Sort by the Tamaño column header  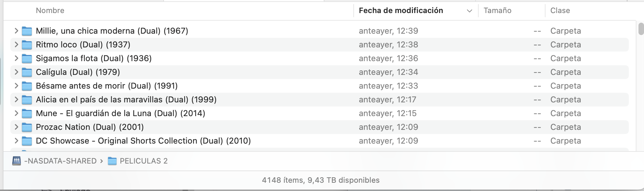[497, 11]
